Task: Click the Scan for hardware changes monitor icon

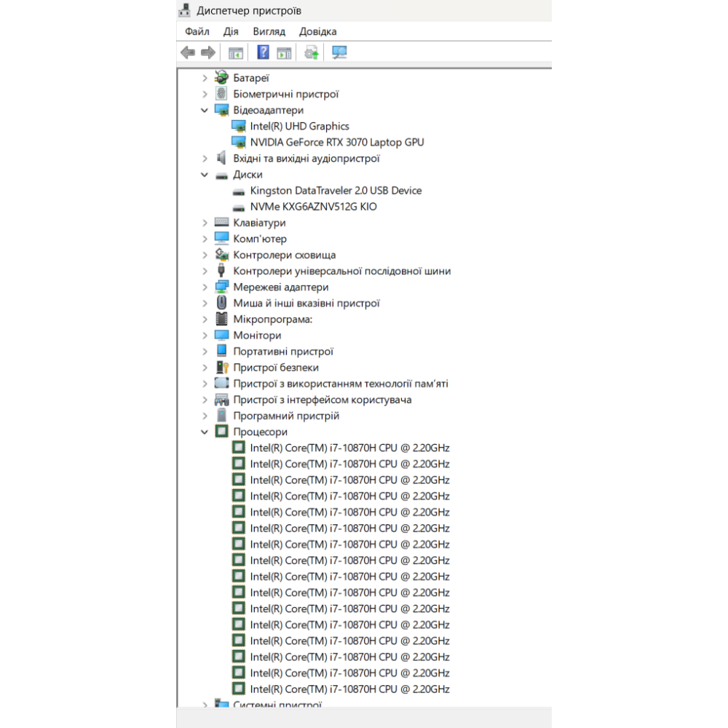Action: [x=339, y=52]
